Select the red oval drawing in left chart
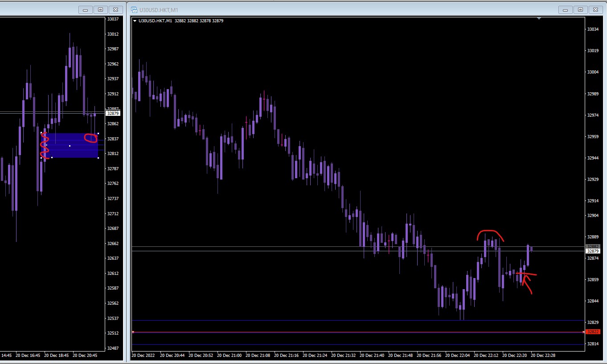The width and height of the screenshot is (607, 364). [91, 138]
